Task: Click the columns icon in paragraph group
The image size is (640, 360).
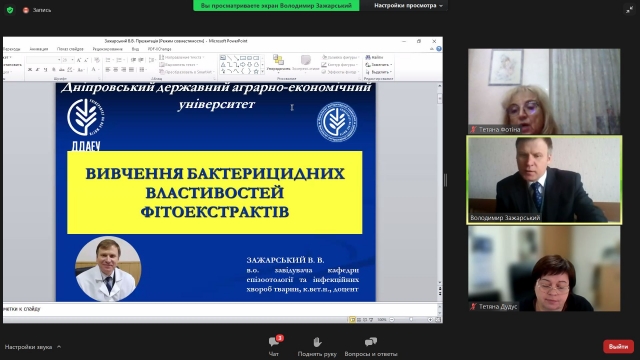Action: [142, 70]
